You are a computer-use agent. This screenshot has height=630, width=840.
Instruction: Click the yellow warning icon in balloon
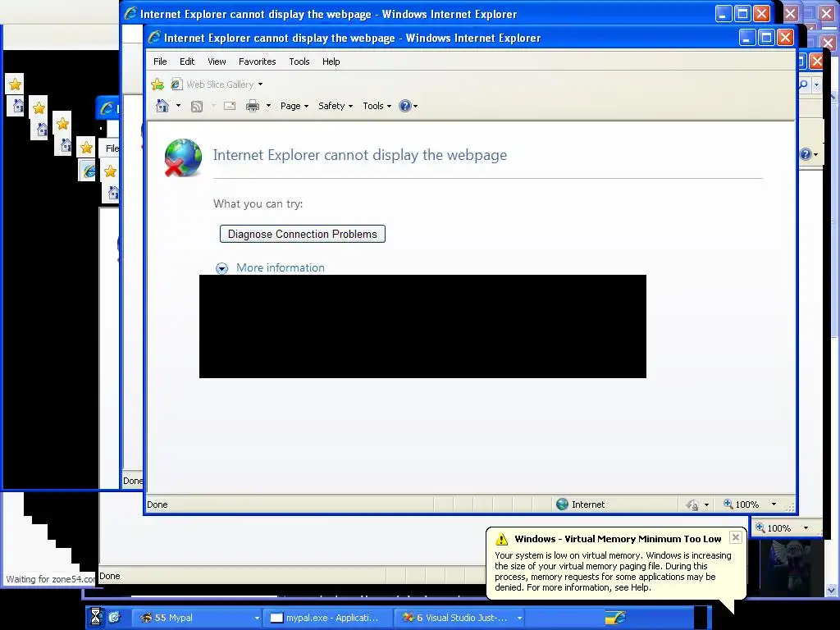pyautogui.click(x=501, y=539)
